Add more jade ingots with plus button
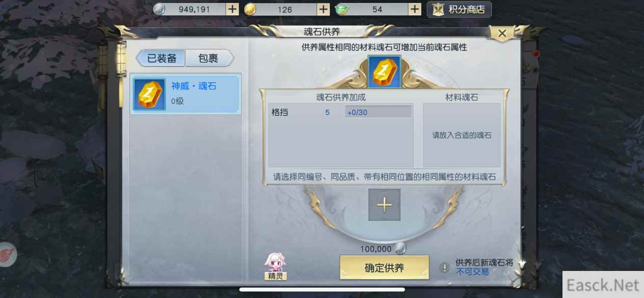This screenshot has width=644, height=298. click(x=415, y=9)
